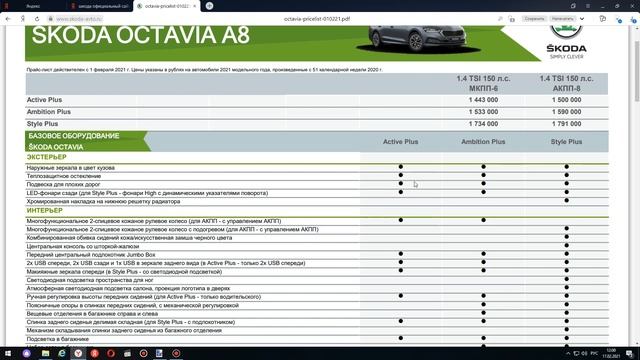
Task: Open the downloads icon at toolbar far right
Action: pos(633,19)
